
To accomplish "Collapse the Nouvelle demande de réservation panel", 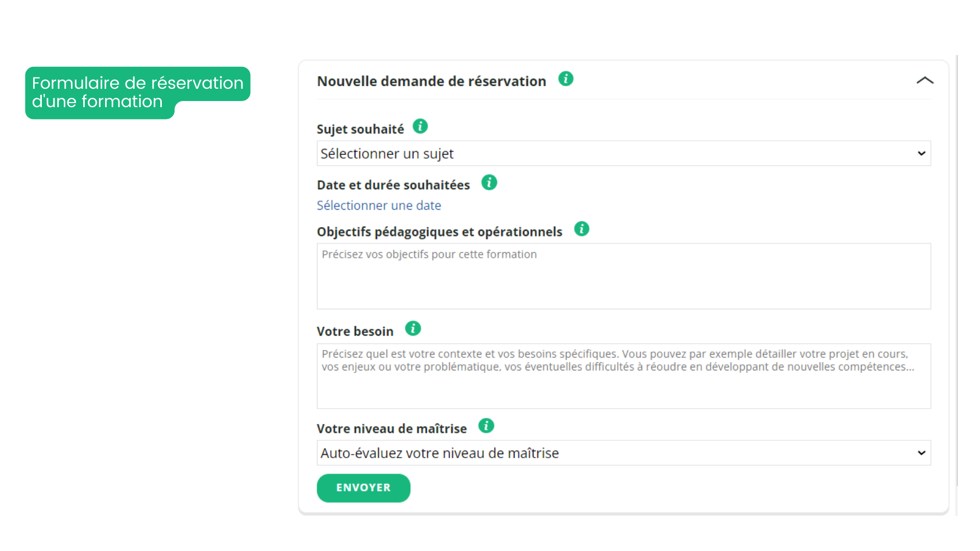I will (x=924, y=81).
